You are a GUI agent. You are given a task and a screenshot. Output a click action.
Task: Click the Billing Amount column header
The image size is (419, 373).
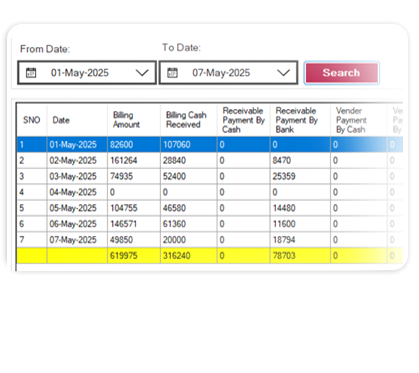pos(134,120)
